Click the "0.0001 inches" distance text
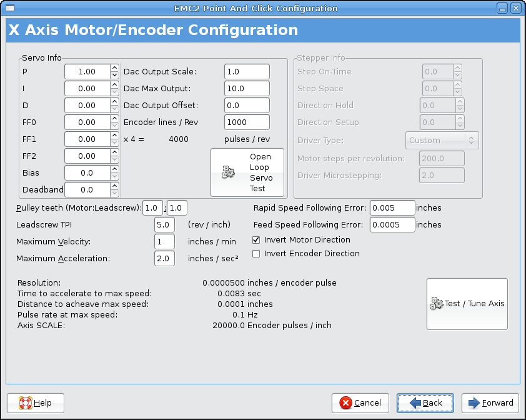The height and width of the screenshot is (420, 526). coord(246,304)
